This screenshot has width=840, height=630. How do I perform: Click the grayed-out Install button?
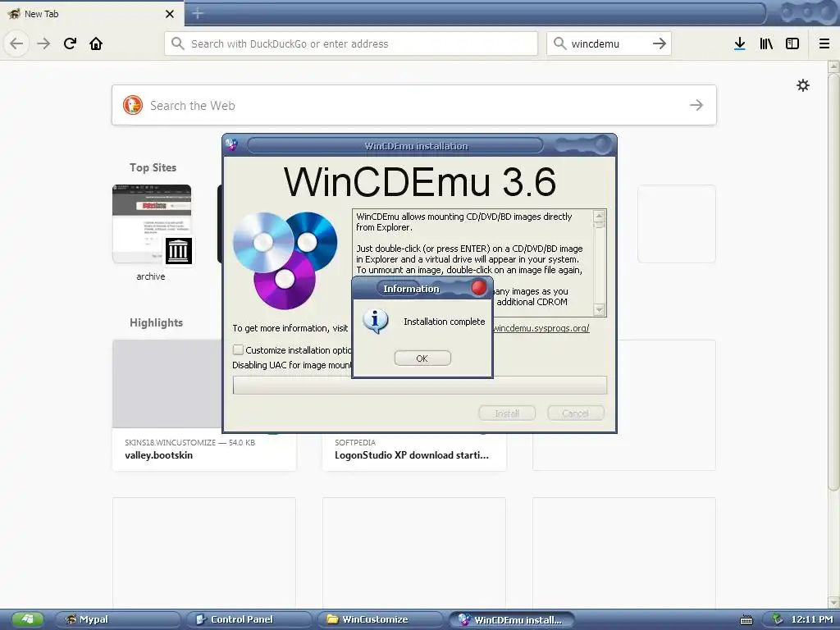(x=507, y=413)
